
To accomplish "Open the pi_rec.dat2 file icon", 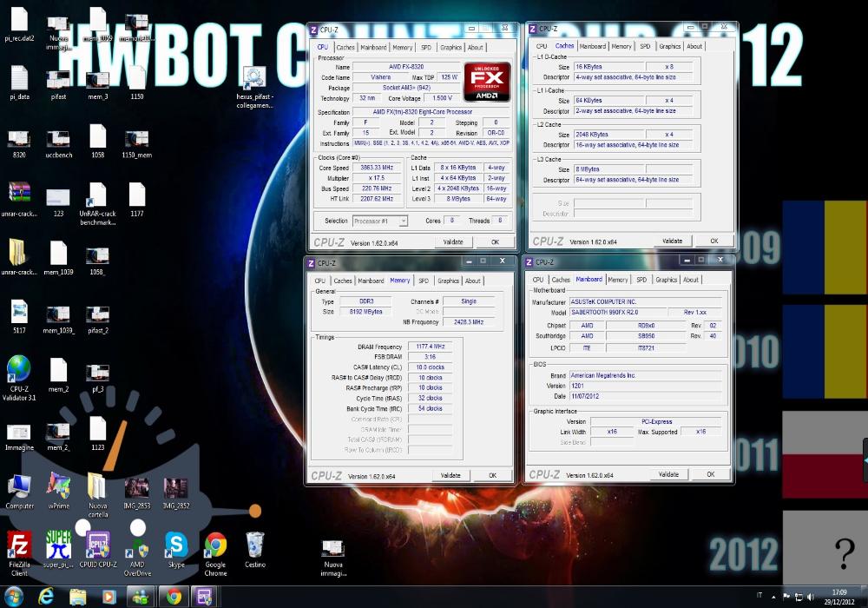I will pos(19,25).
